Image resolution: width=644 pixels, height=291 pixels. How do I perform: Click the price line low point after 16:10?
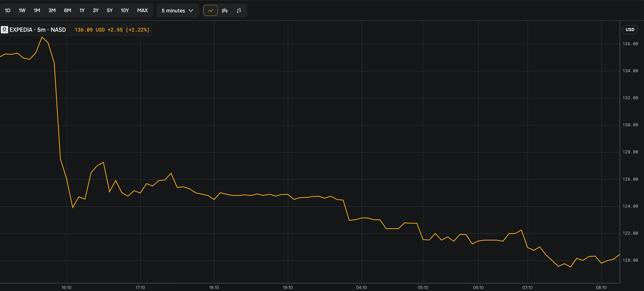[x=73, y=208]
